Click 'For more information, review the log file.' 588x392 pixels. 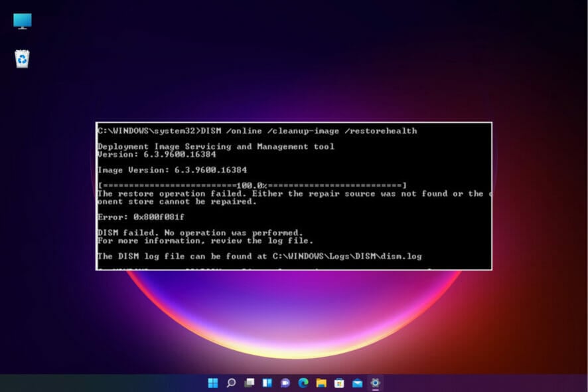point(205,241)
